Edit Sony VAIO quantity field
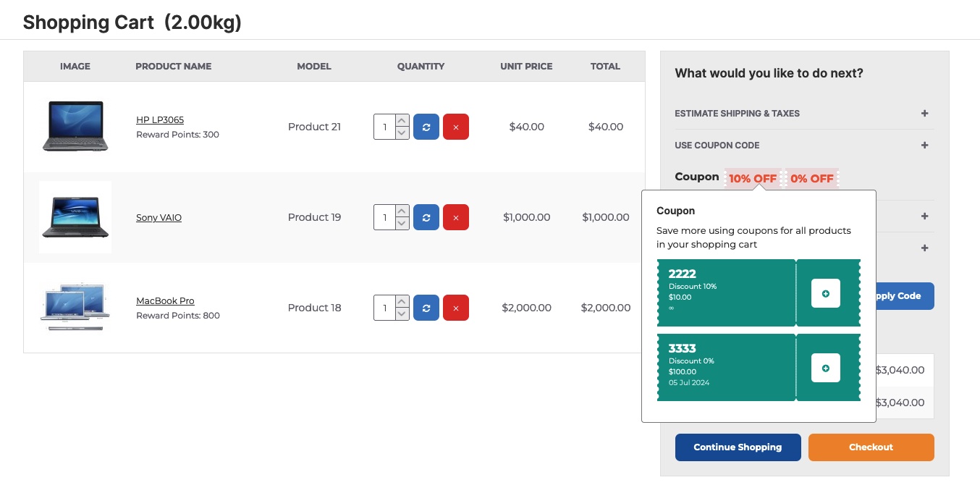 click(384, 217)
